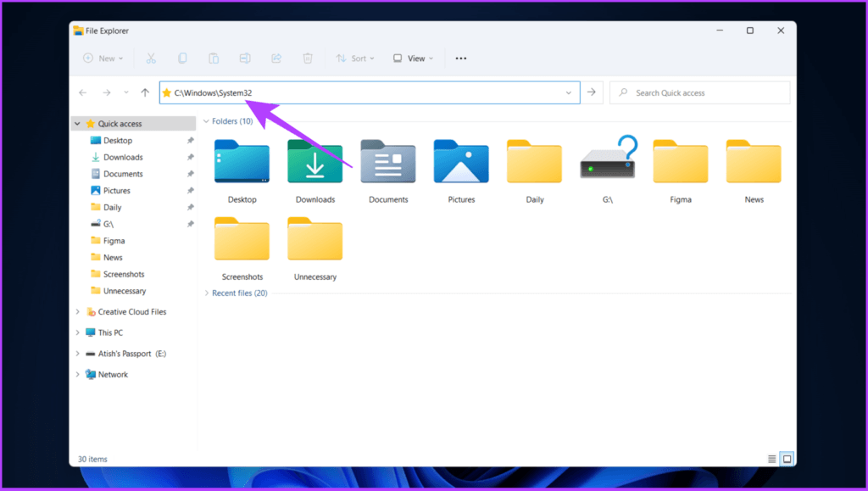Select This PC label in sidebar
Screen dimensions: 868x491
tap(110, 332)
